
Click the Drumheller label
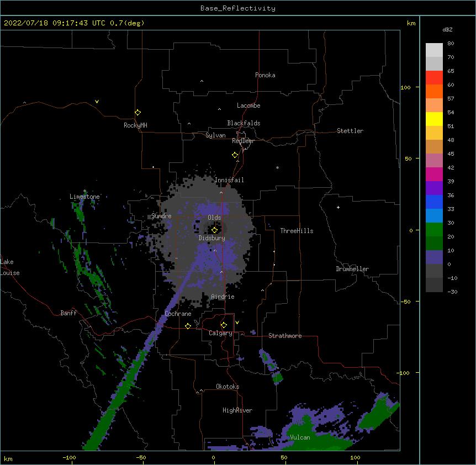point(352,269)
